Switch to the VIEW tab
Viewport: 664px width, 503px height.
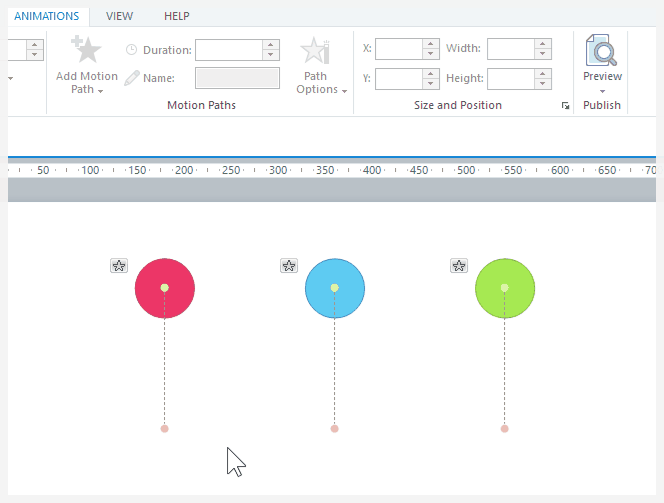[119, 16]
